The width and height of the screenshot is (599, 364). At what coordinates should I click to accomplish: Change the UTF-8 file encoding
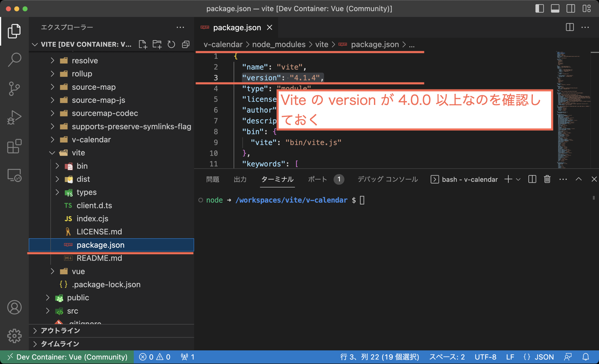485,357
